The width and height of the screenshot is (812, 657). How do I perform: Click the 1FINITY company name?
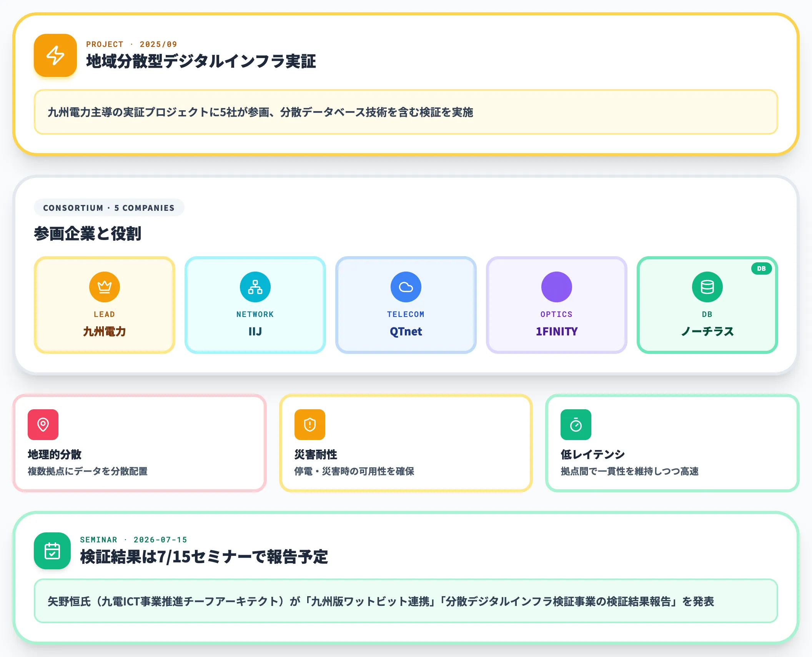coord(557,332)
